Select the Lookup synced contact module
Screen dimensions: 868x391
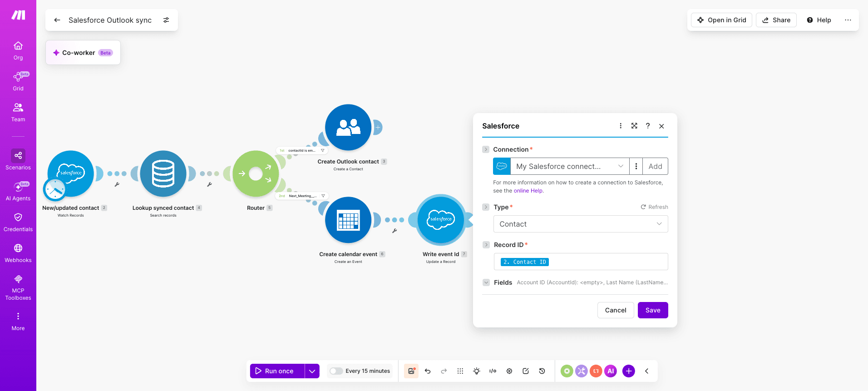coord(163,173)
